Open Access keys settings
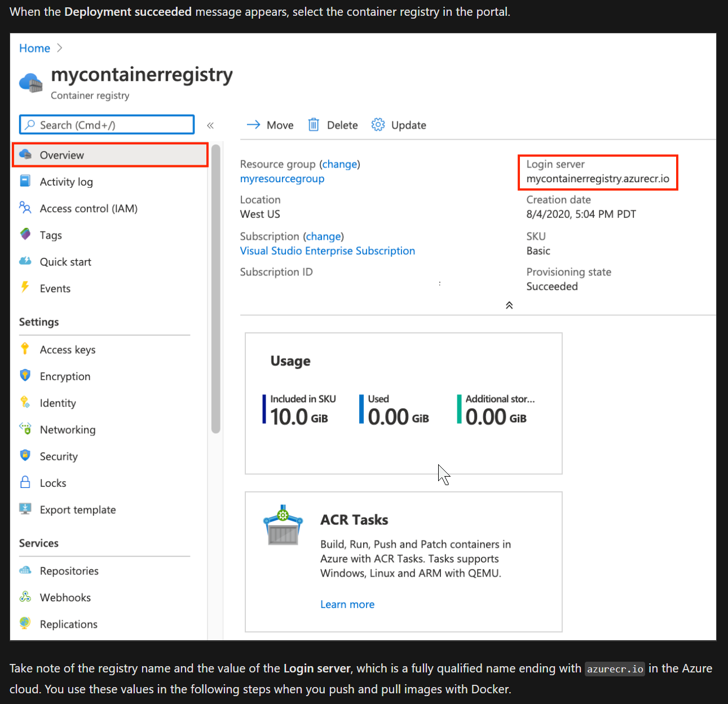Image resolution: width=728 pixels, height=704 pixels. click(68, 350)
